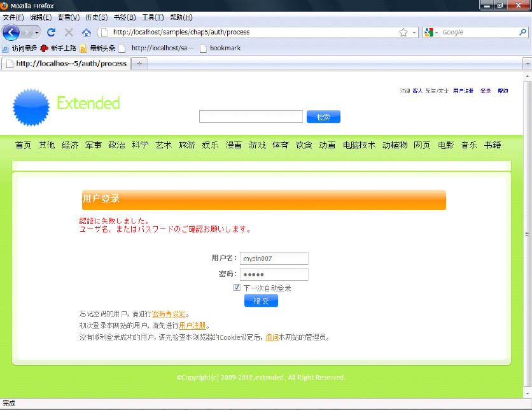Open a new tab with the plus button
This screenshot has height=410, width=532.
(x=139, y=64)
